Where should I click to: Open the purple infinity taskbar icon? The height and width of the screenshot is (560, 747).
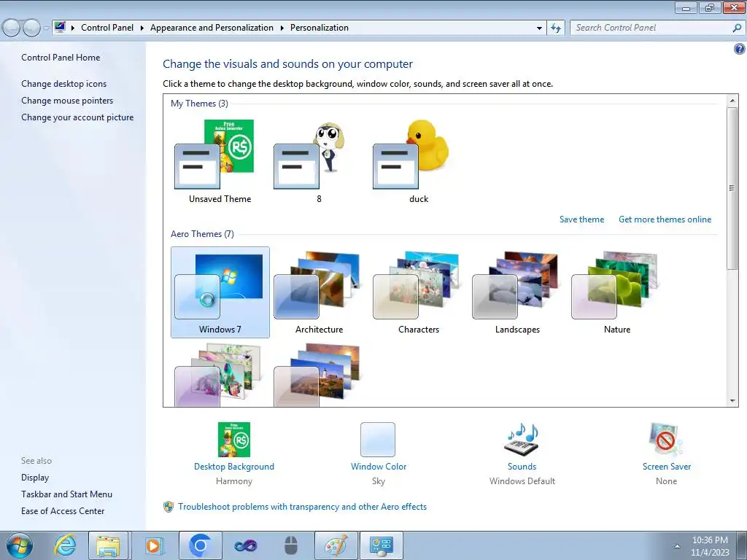point(246,545)
